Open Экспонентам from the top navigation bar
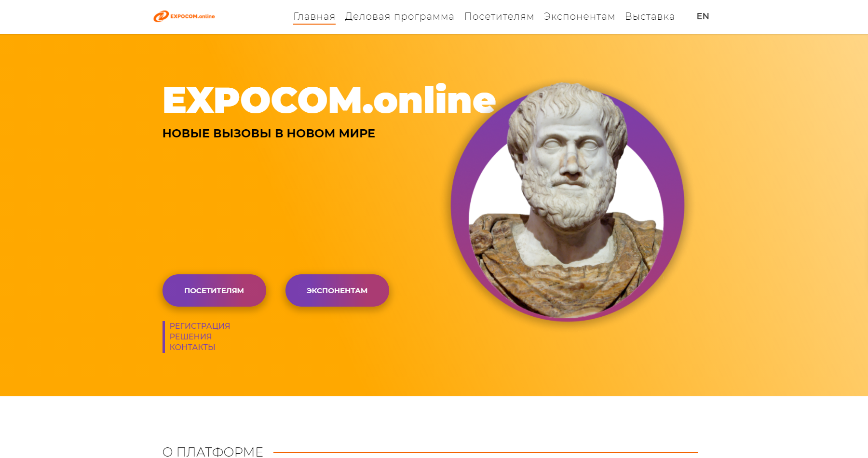 click(579, 16)
